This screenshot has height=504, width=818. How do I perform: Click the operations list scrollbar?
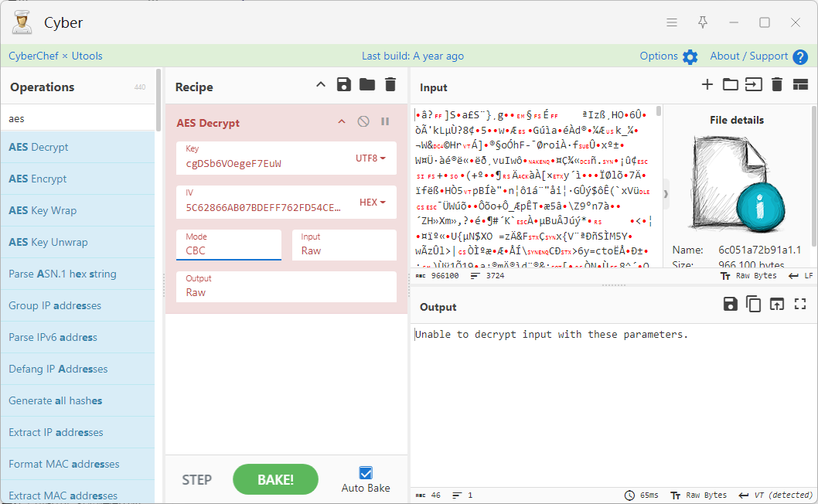(158, 99)
